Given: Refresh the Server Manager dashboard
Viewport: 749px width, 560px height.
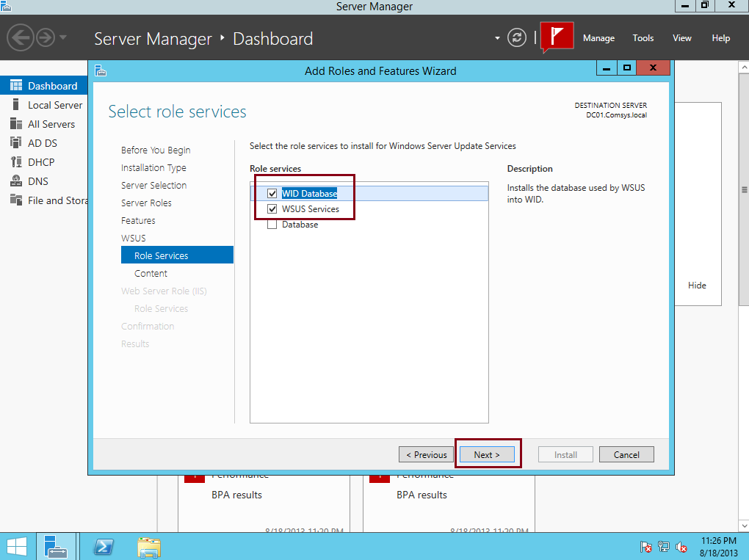Looking at the screenshot, I should pyautogui.click(x=516, y=37).
